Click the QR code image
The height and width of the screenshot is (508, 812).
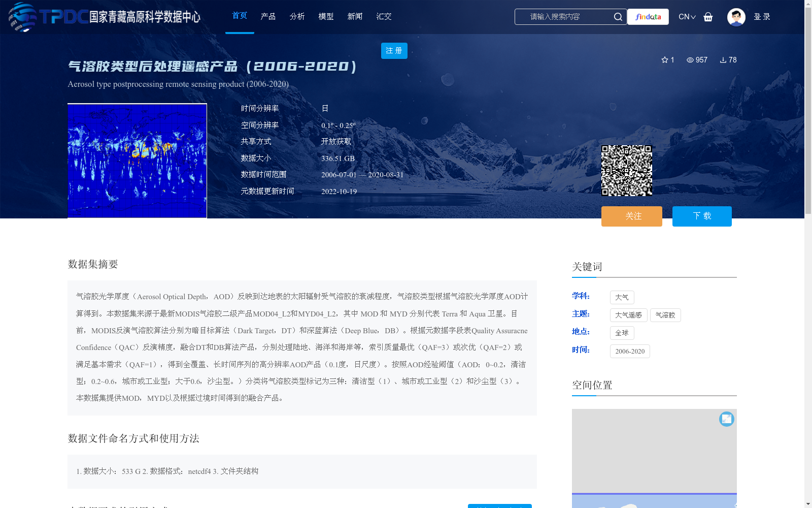(627, 171)
